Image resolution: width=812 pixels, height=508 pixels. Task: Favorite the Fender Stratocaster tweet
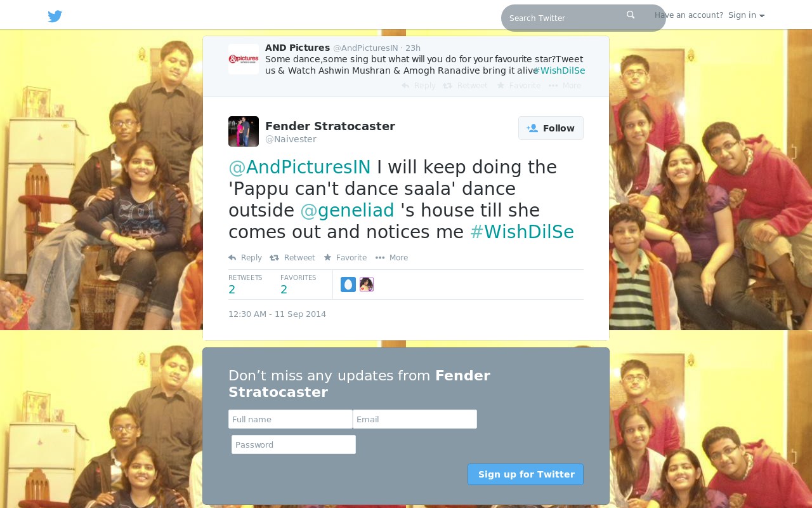[x=345, y=258]
